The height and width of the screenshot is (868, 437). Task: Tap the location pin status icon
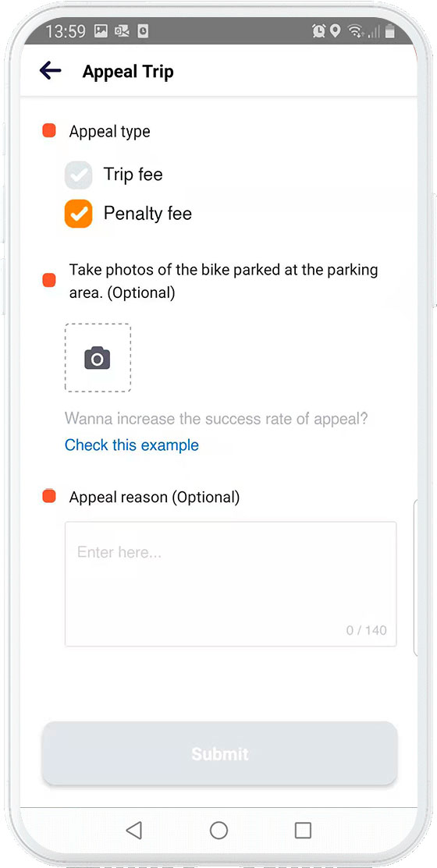coord(335,31)
